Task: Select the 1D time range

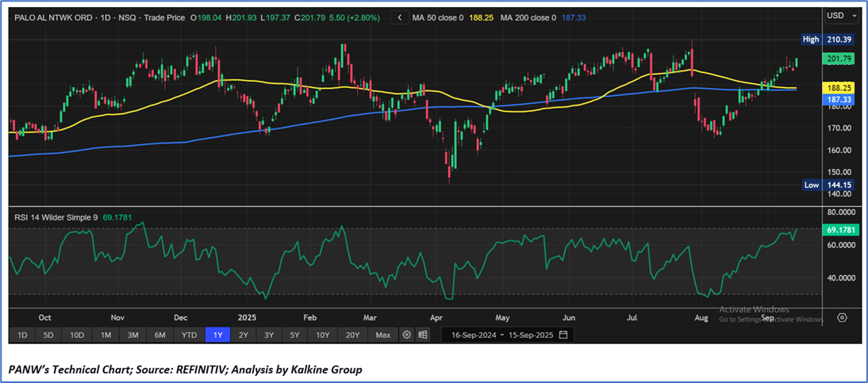Action: tap(23, 335)
